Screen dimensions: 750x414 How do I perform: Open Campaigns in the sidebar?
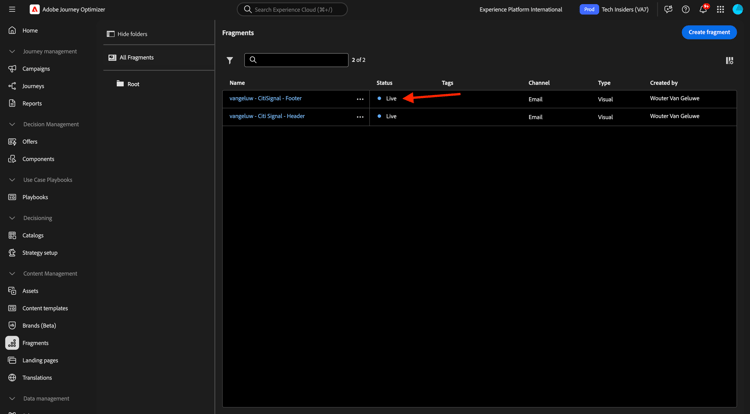pyautogui.click(x=36, y=69)
